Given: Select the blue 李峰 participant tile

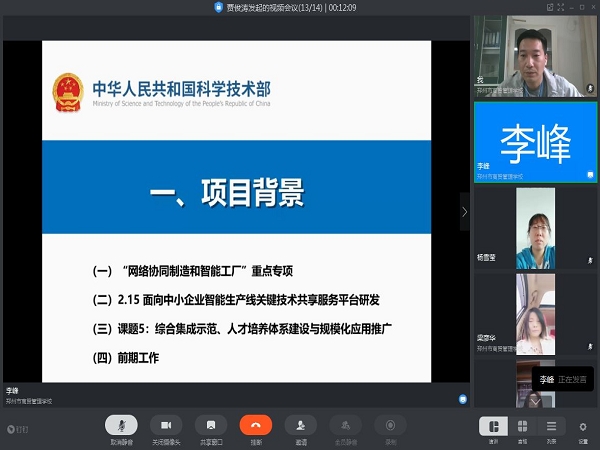Looking at the screenshot, I should (535, 142).
